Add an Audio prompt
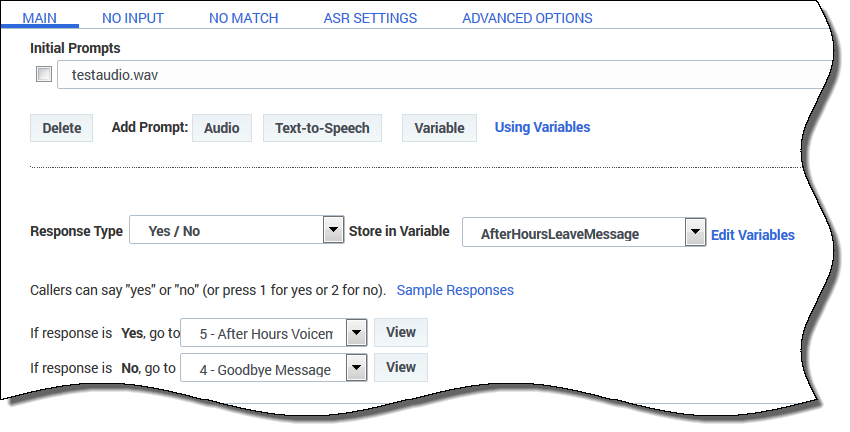The image size is (850, 432). [x=221, y=128]
